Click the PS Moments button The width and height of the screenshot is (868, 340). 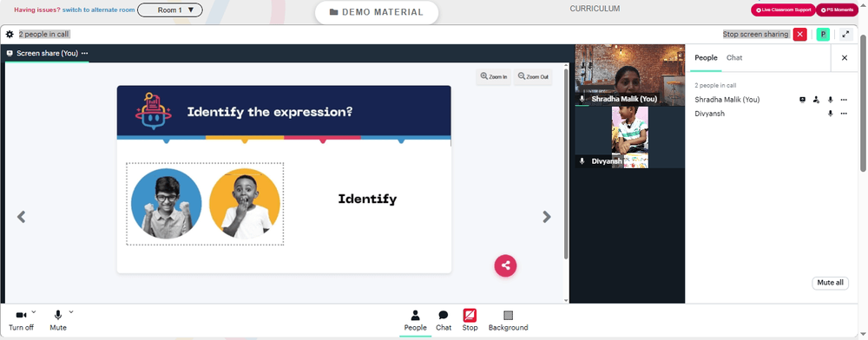click(x=837, y=10)
